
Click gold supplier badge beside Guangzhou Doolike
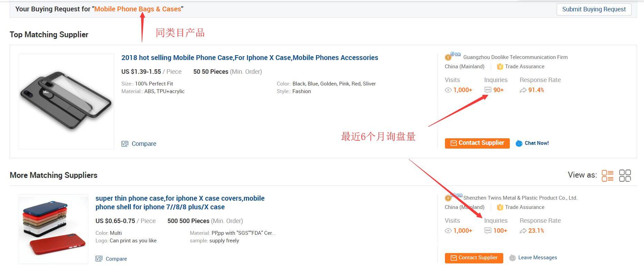pos(448,57)
